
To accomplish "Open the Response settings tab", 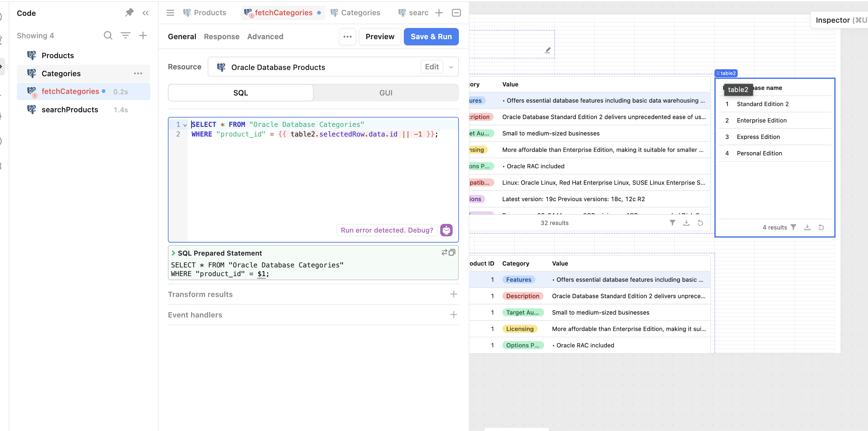I will [222, 36].
